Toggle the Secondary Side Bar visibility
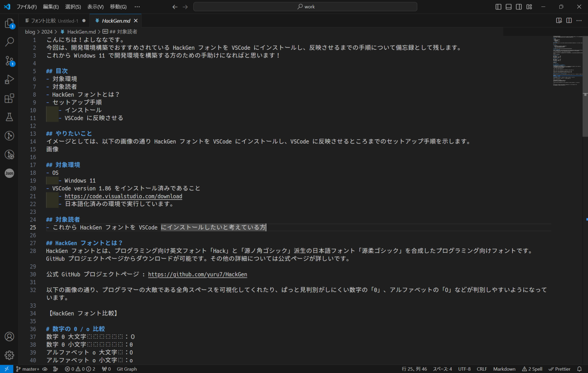 pyautogui.click(x=519, y=7)
